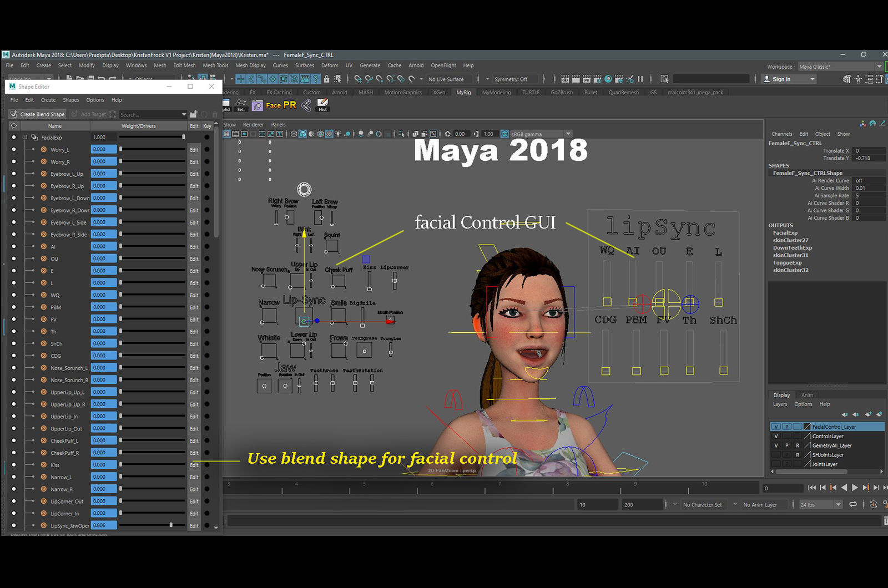Click the create new empty layer icon

(x=868, y=414)
